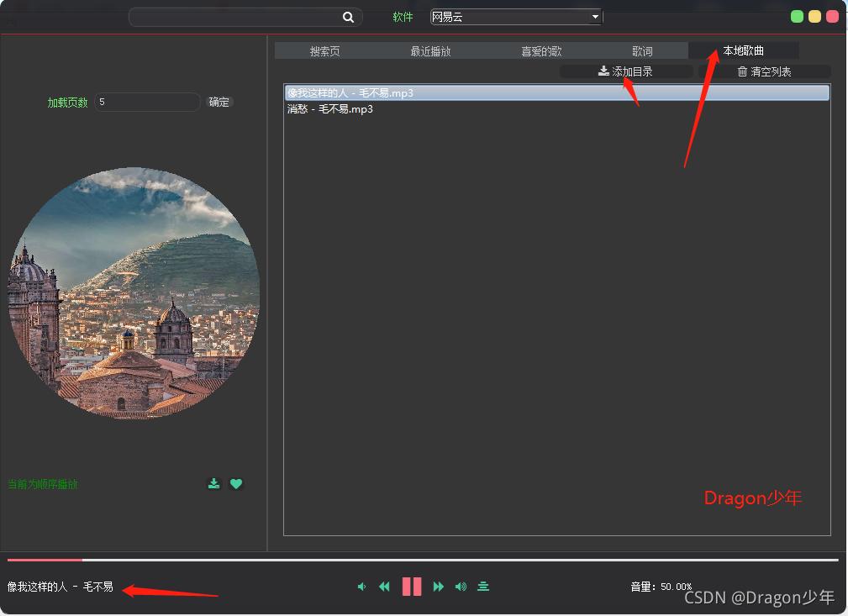Increase the volume with the loud-volume icon
The width and height of the screenshot is (848, 616).
461,586
